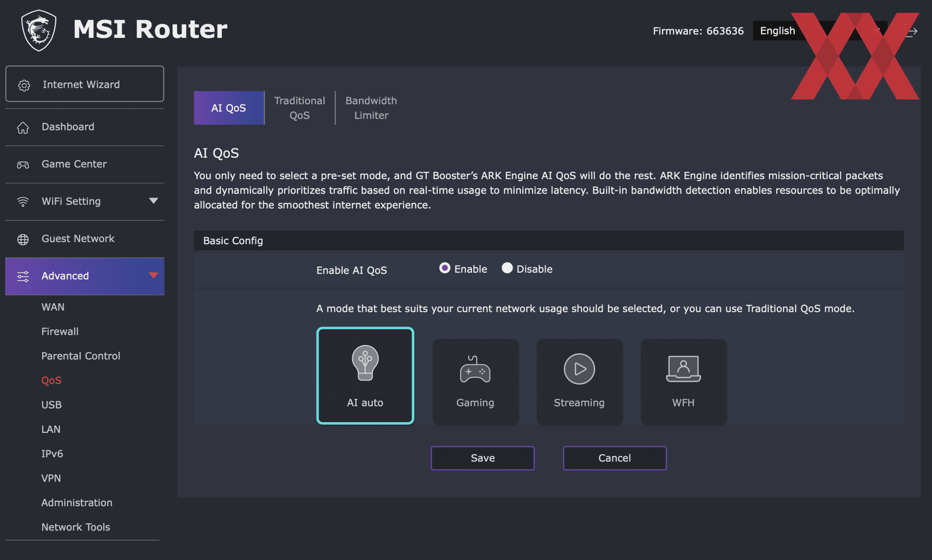This screenshot has height=560, width=932.
Task: Select the AI auto mode card
Action: point(365,376)
